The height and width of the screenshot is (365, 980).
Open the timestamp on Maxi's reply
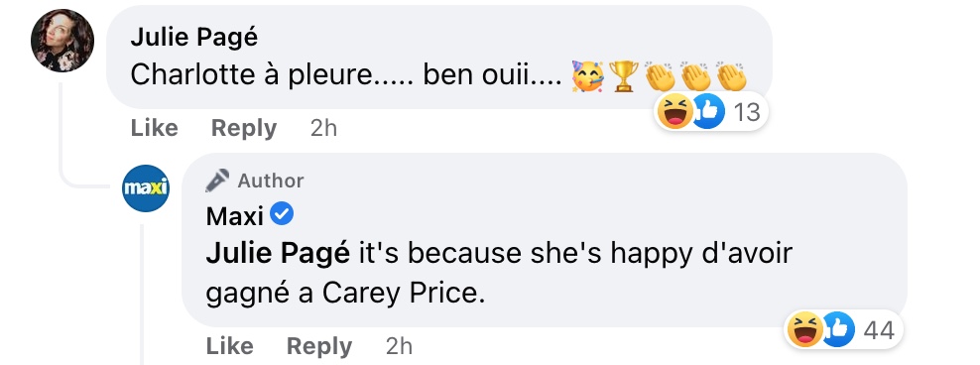point(399,345)
